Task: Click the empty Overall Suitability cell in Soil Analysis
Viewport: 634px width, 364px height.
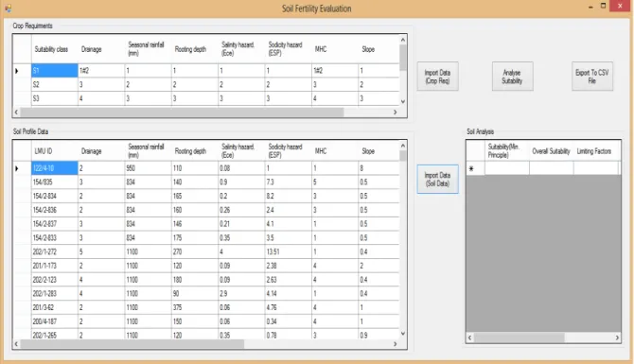Action: [x=551, y=168]
